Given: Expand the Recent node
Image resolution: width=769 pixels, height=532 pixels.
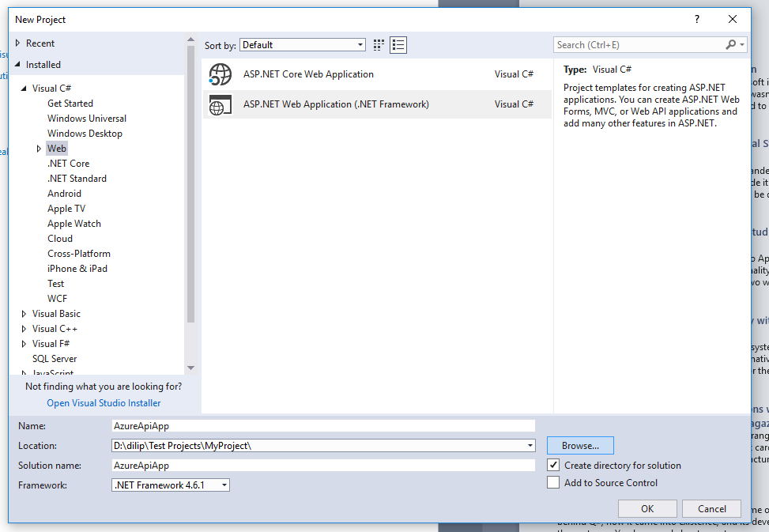Looking at the screenshot, I should coord(17,43).
